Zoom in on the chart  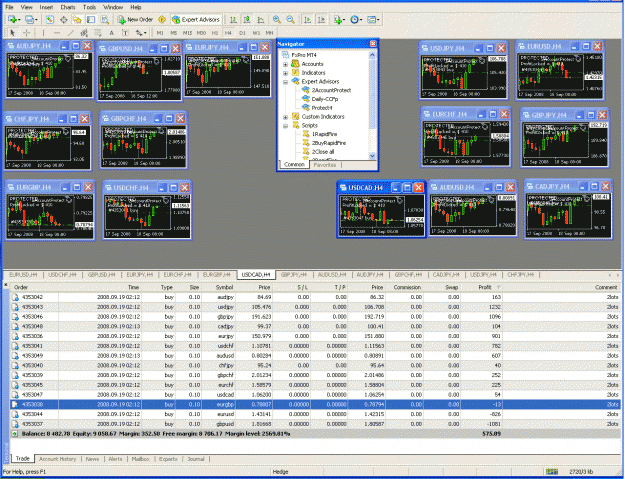point(277,19)
